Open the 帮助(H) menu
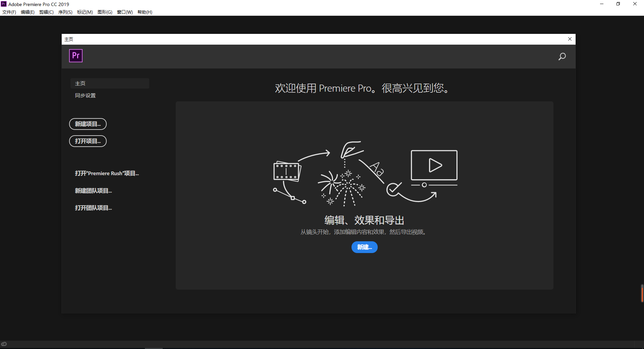 [145, 12]
